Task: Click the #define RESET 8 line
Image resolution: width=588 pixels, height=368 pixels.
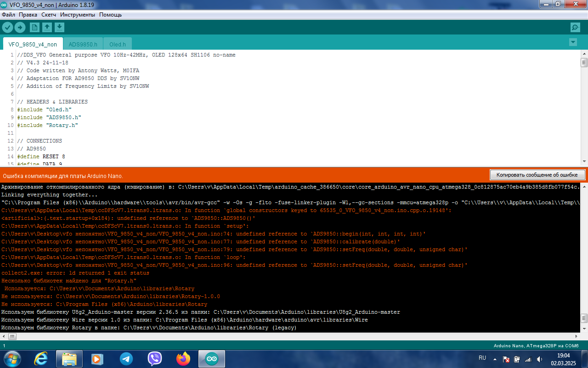Action: point(41,156)
